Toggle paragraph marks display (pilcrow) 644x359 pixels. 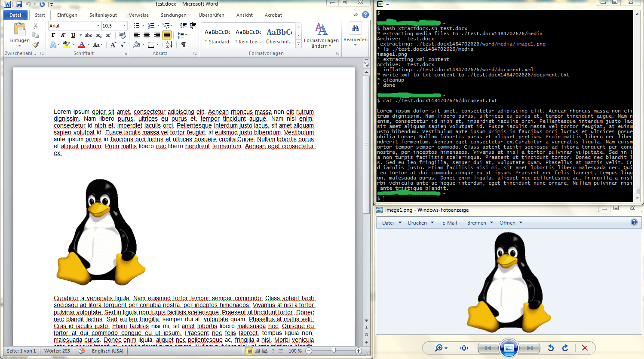click(184, 45)
